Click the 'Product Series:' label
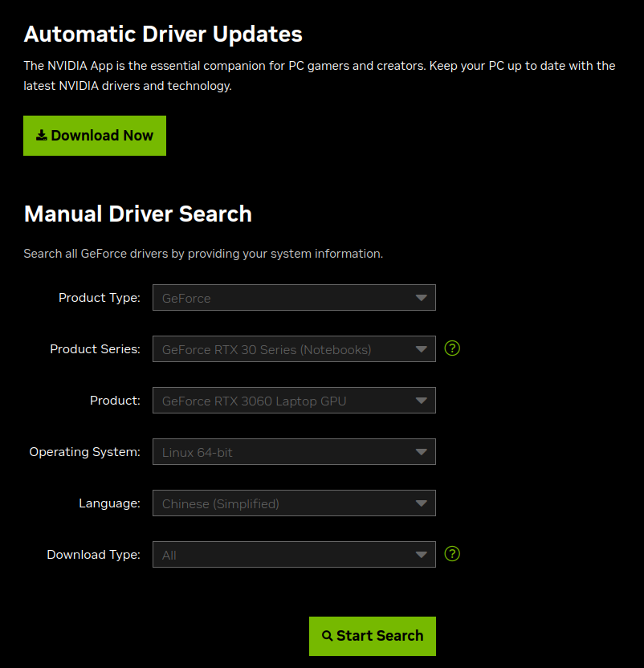 click(95, 349)
